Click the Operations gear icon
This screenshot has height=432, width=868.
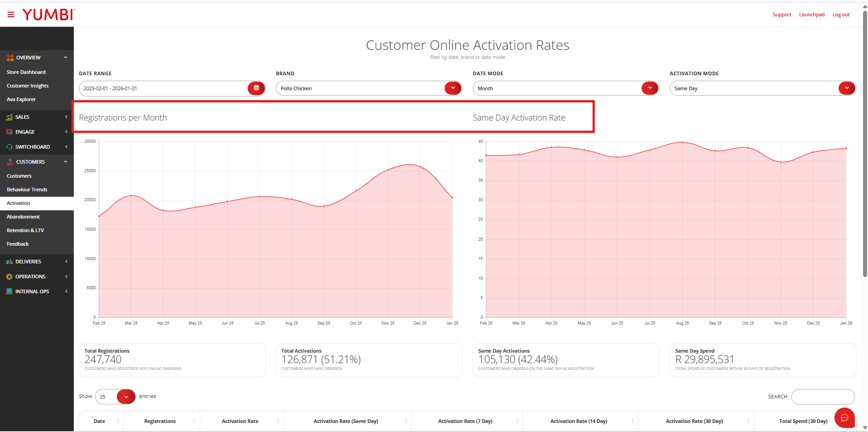coord(9,277)
